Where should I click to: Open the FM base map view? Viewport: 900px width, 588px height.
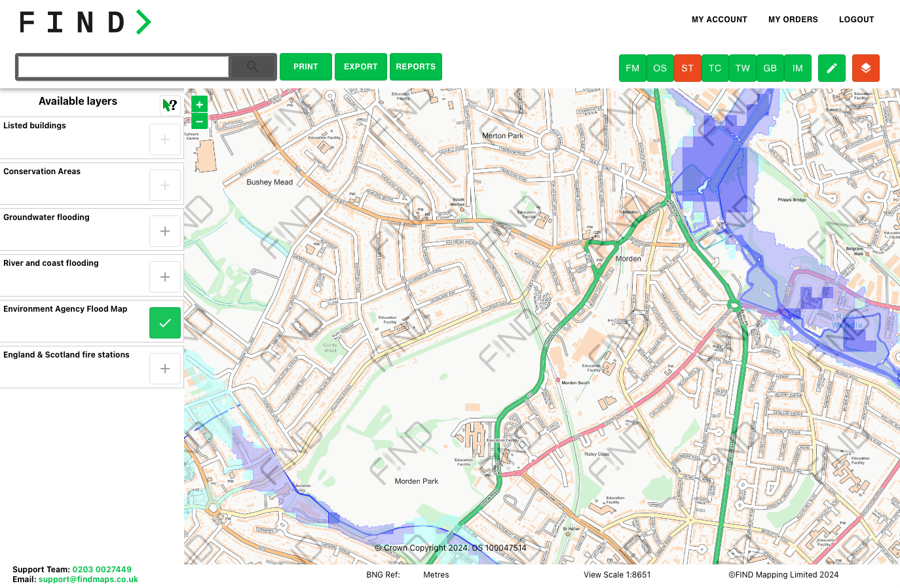click(632, 68)
